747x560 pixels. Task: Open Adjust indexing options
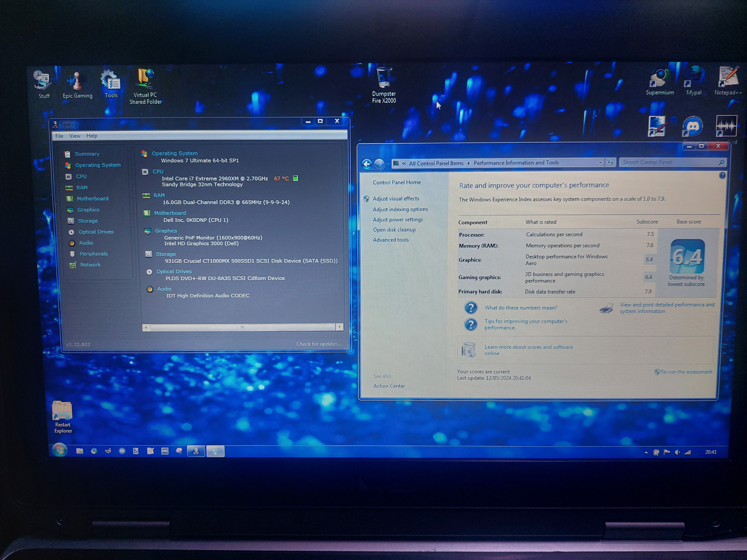[400, 209]
